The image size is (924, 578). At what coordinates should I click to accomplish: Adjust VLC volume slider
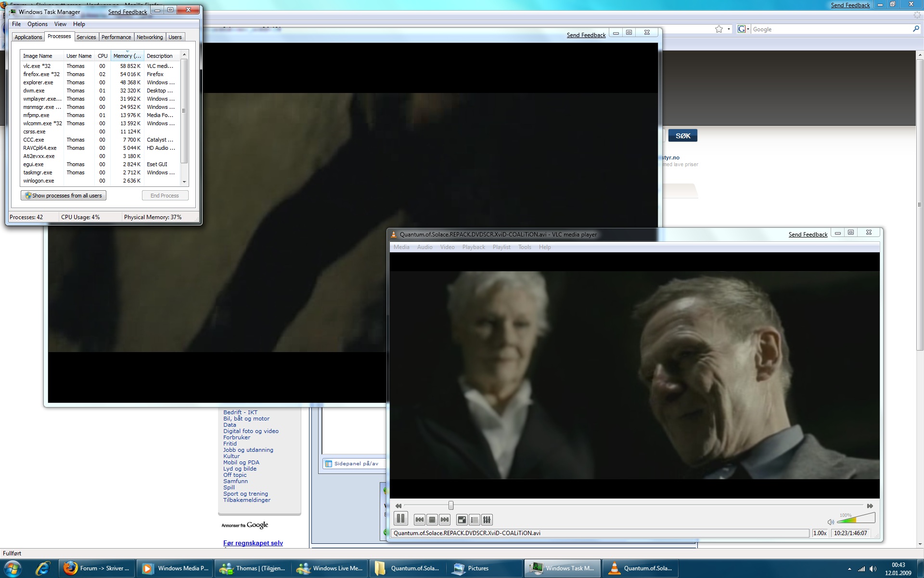(856, 518)
